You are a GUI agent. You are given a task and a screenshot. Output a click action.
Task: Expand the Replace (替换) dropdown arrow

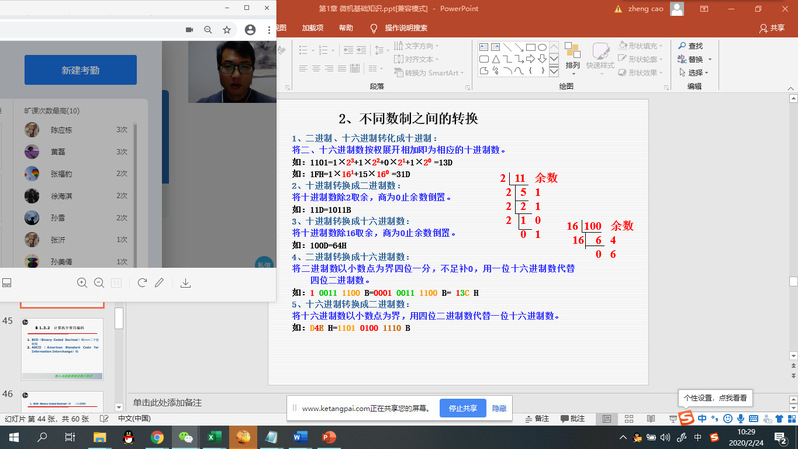(x=709, y=59)
